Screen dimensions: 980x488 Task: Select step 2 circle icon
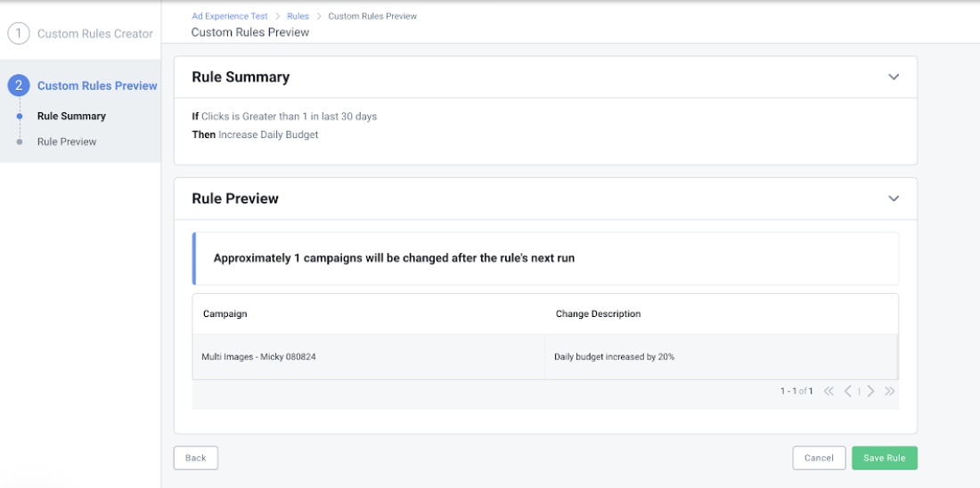coord(19,85)
